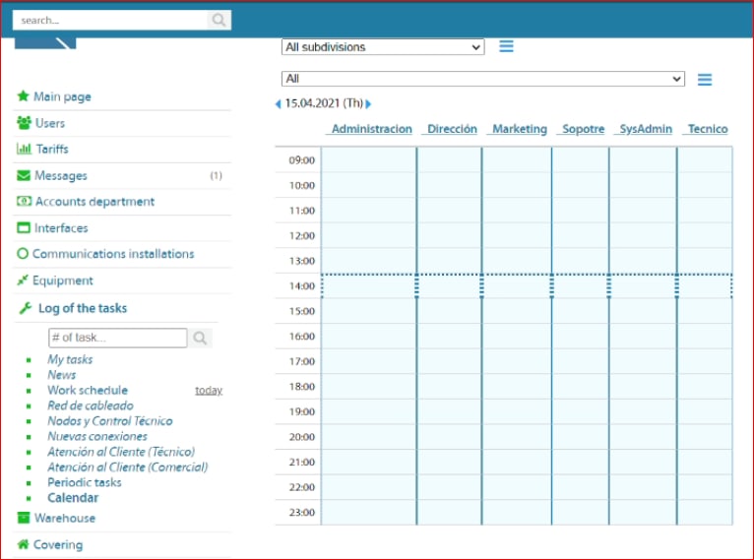Click the Users group icon
Image resolution: width=754 pixels, height=560 pixels.
click(24, 123)
